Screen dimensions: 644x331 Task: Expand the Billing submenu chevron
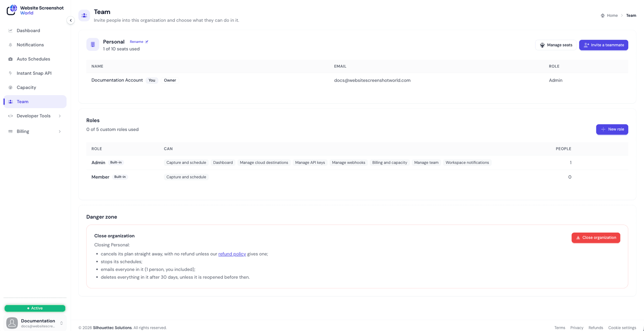click(60, 131)
